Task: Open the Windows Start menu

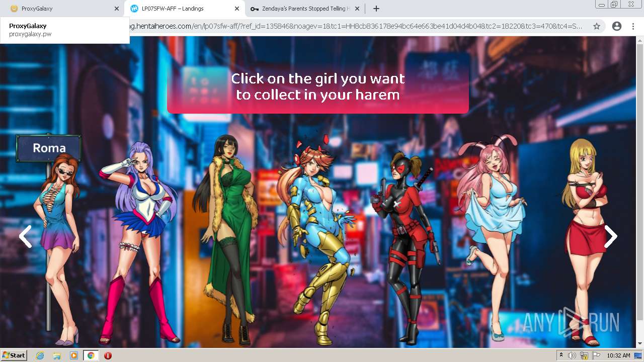Action: [14, 355]
